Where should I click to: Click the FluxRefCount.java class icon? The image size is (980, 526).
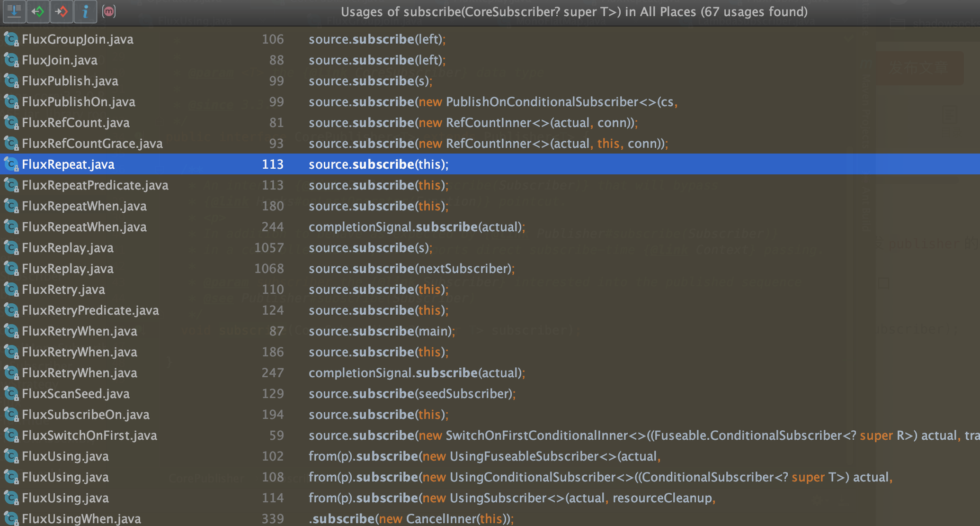[11, 123]
